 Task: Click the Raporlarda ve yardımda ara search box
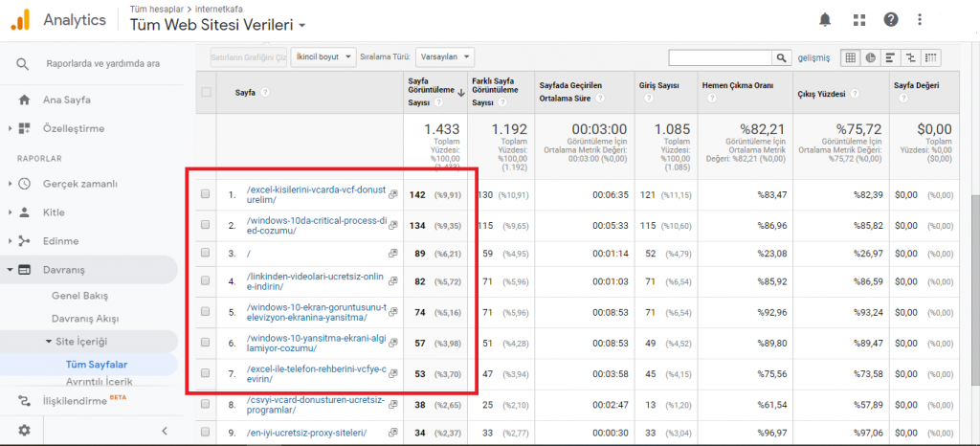click(102, 64)
